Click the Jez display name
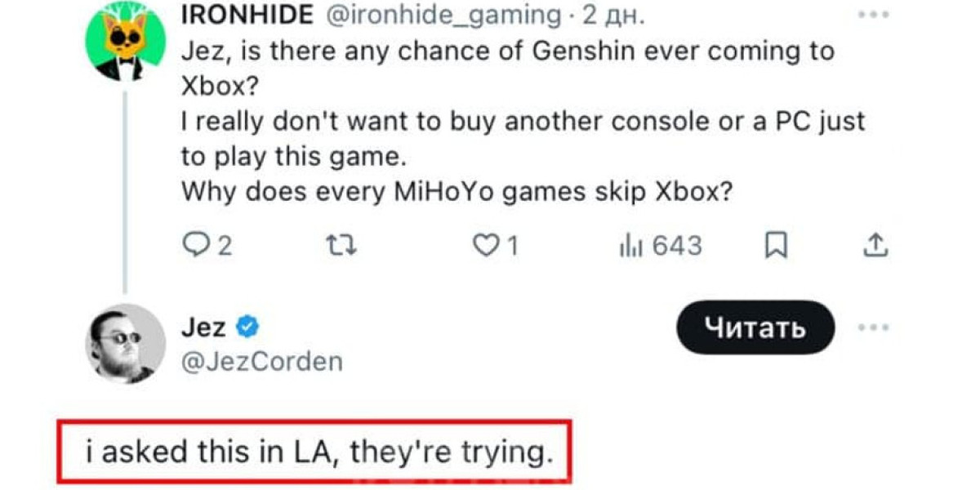Screen dimensions: 980x490 [x=203, y=328]
